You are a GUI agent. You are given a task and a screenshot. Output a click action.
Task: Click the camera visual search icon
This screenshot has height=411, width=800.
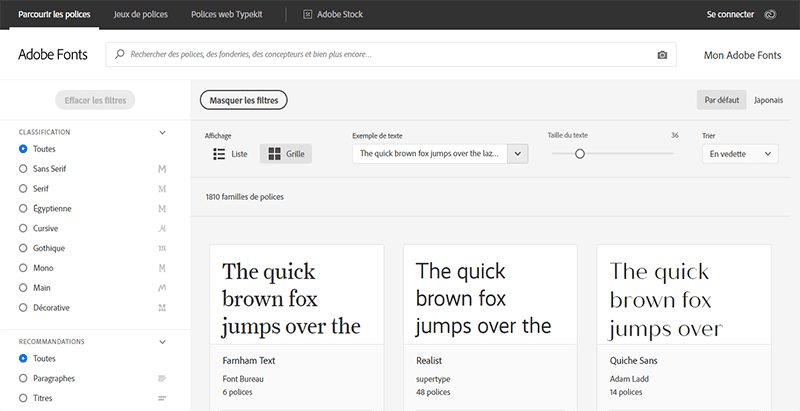(662, 55)
